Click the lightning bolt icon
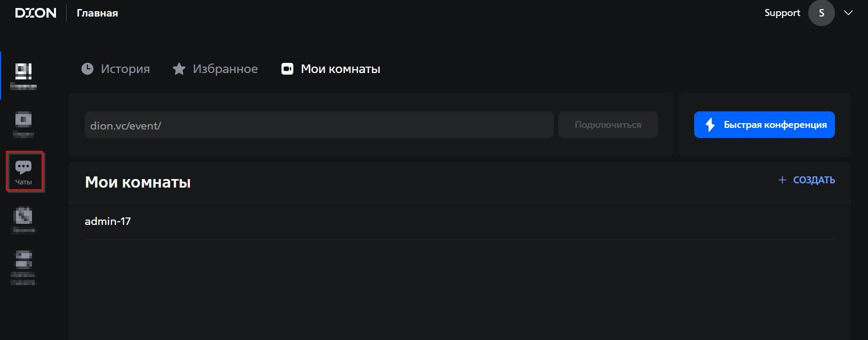The width and height of the screenshot is (868, 340). click(x=710, y=125)
